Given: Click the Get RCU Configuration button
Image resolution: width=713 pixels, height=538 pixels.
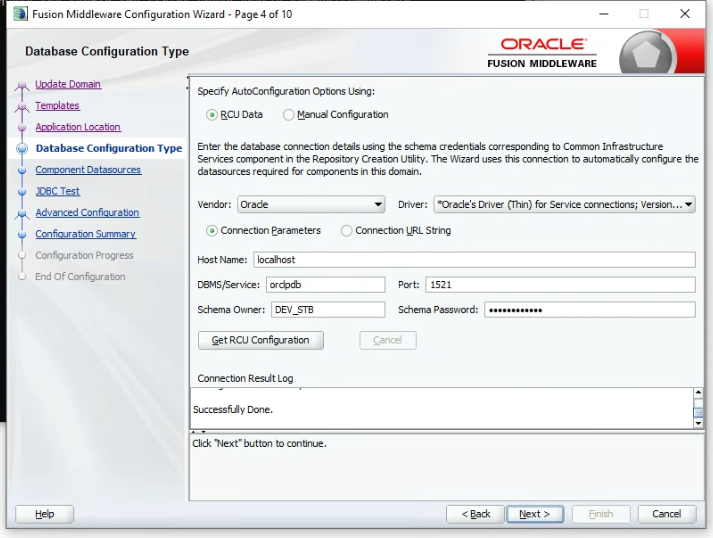Looking at the screenshot, I should [x=261, y=340].
